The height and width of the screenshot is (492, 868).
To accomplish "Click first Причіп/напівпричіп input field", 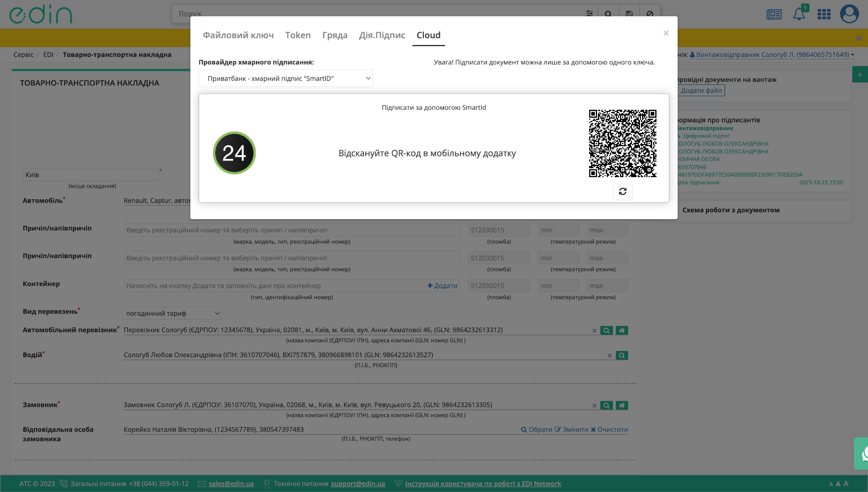I will click(x=292, y=230).
